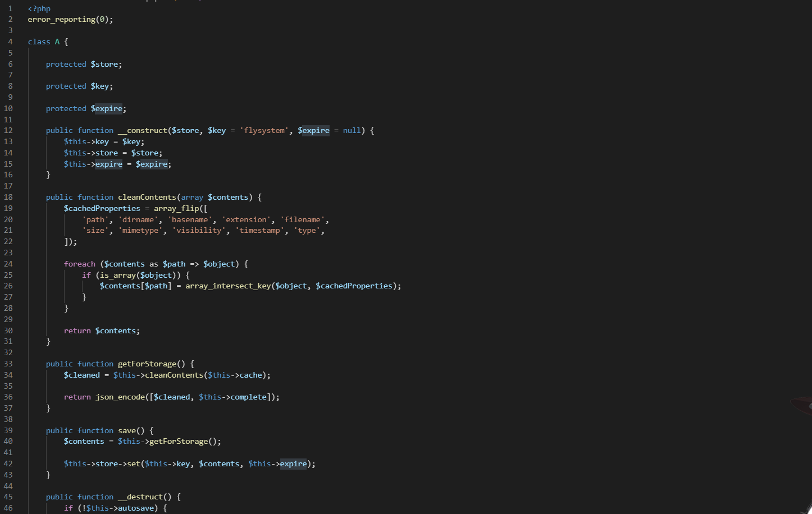The height and width of the screenshot is (514, 812).
Task: Click the '<?php' opening tag
Action: click(x=39, y=8)
